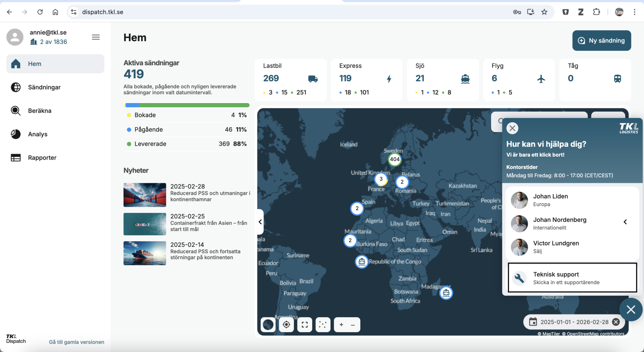This screenshot has width=644, height=352.
Task: Zoom out on the map
Action: 353,324
